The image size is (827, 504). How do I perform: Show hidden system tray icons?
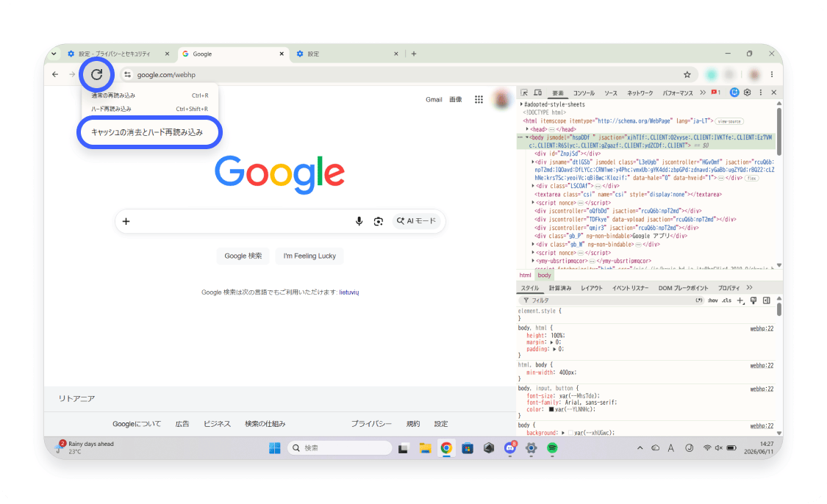pos(640,448)
